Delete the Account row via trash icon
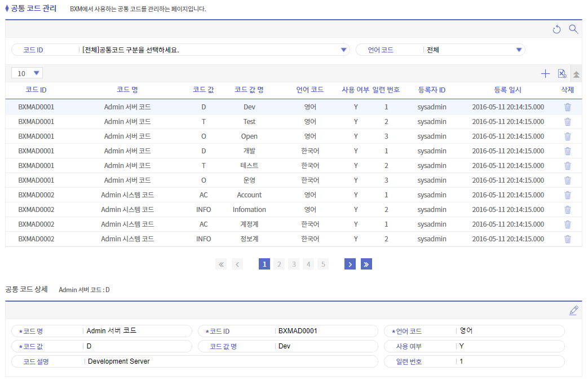Image resolution: width=588 pixels, height=384 pixels. click(x=567, y=195)
